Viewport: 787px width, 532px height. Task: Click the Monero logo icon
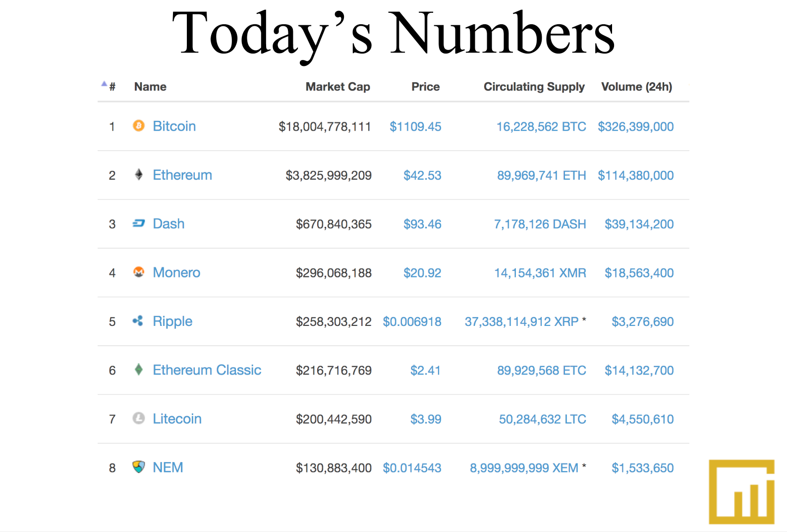click(139, 272)
